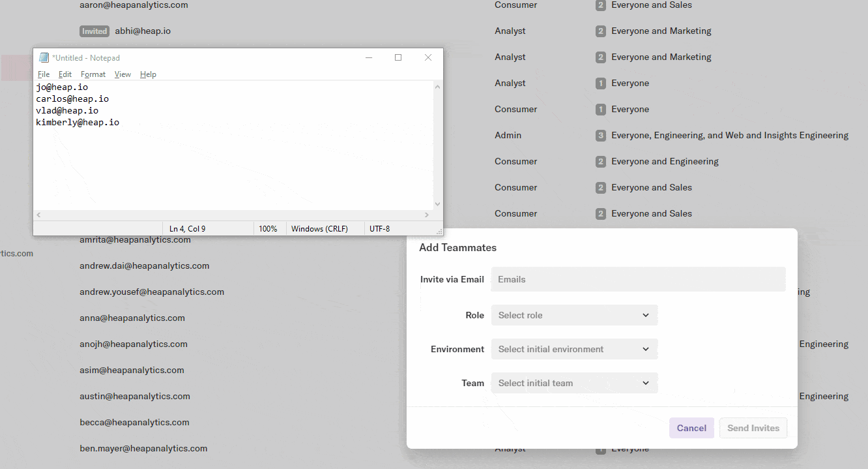Click Notepad horizontal scrollbar right arrow

[427, 215]
